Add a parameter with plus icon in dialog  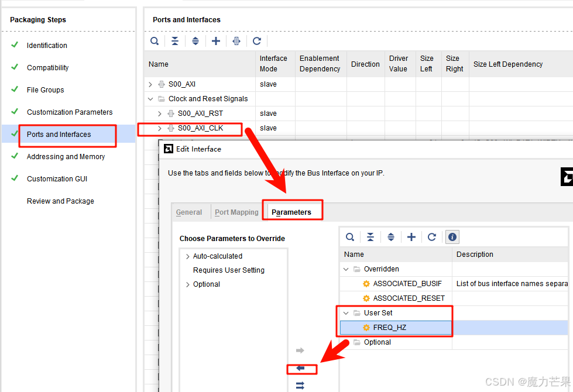tap(411, 237)
